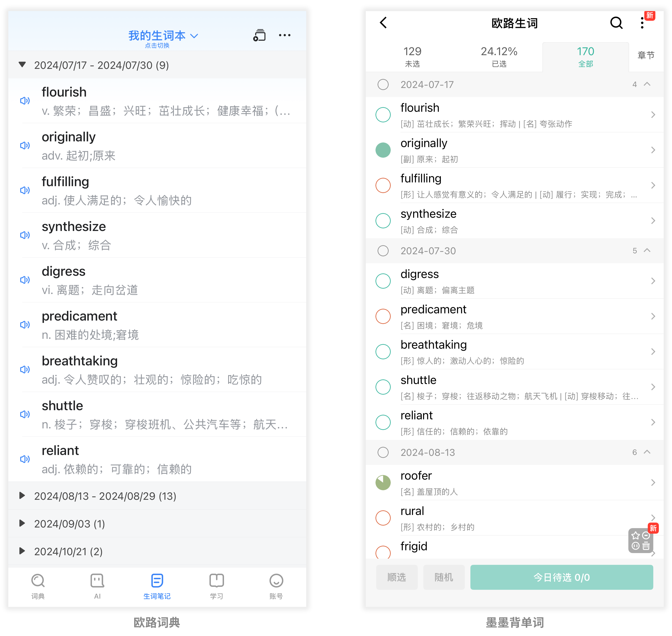Collapse 2024-07-30 section using its chevron
This screenshot has width=672, height=636.
(647, 251)
